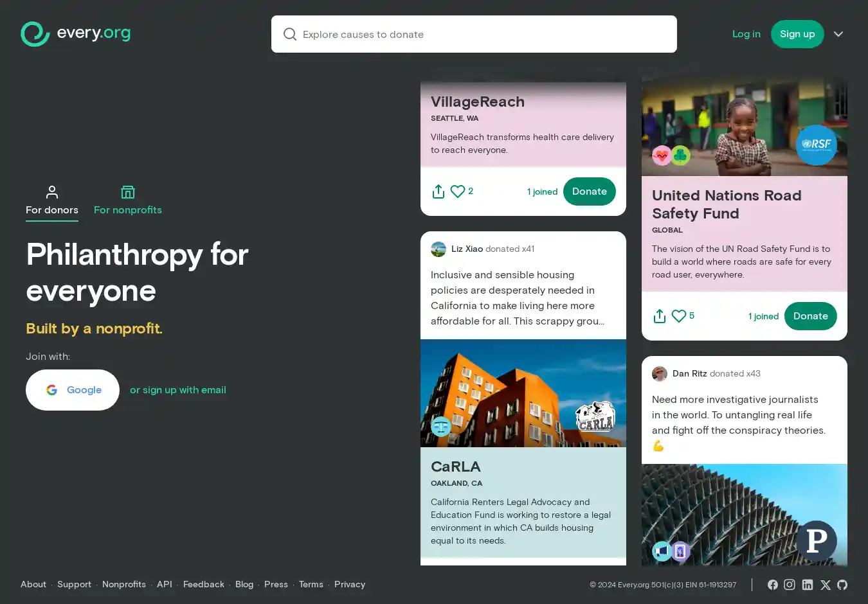This screenshot has height=604, width=868.
Task: Click the sign up with email link
Action: tap(178, 389)
